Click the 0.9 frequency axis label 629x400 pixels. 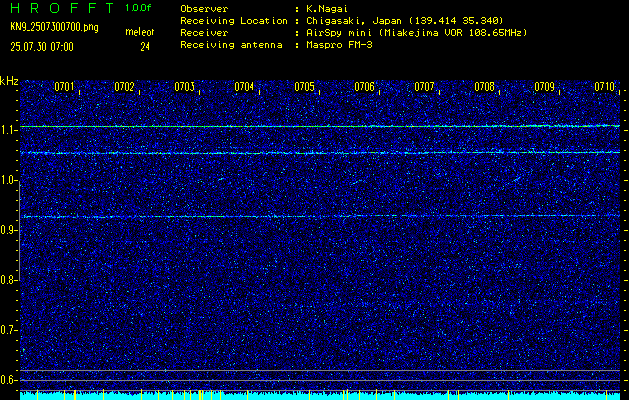click(8, 230)
